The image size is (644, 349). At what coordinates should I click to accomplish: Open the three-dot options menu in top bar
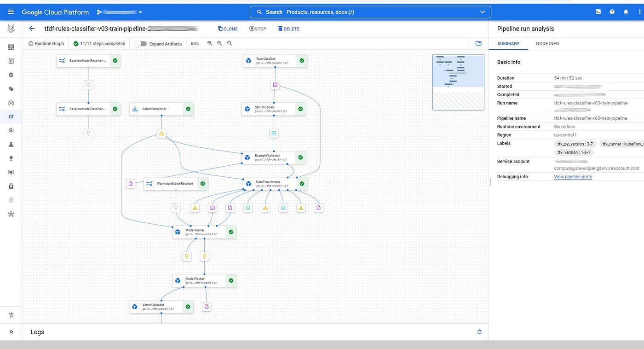click(639, 12)
